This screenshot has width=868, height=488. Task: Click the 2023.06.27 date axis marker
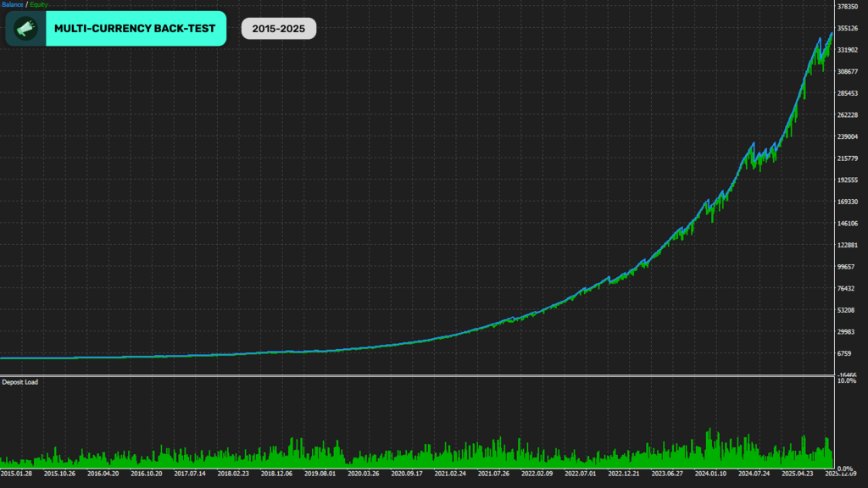[667, 474]
